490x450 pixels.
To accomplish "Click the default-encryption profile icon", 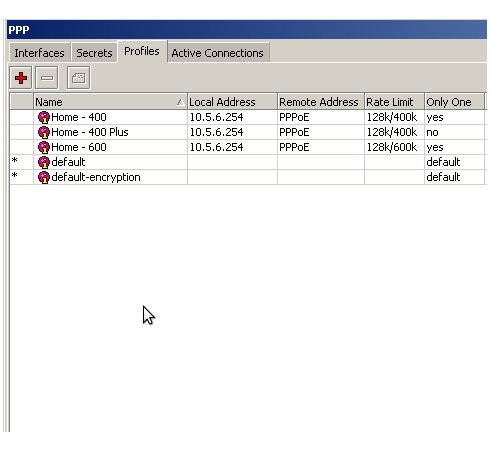I will pyautogui.click(x=44, y=177).
